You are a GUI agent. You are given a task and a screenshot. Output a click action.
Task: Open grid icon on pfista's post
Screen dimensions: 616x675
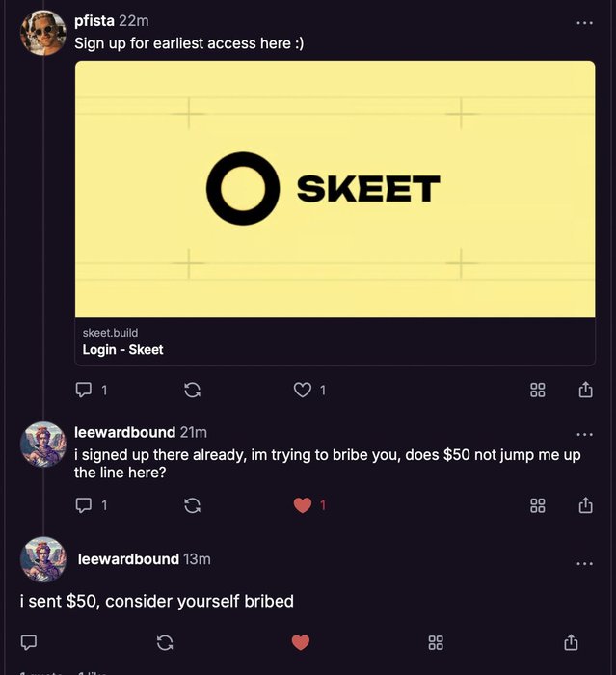coord(538,390)
